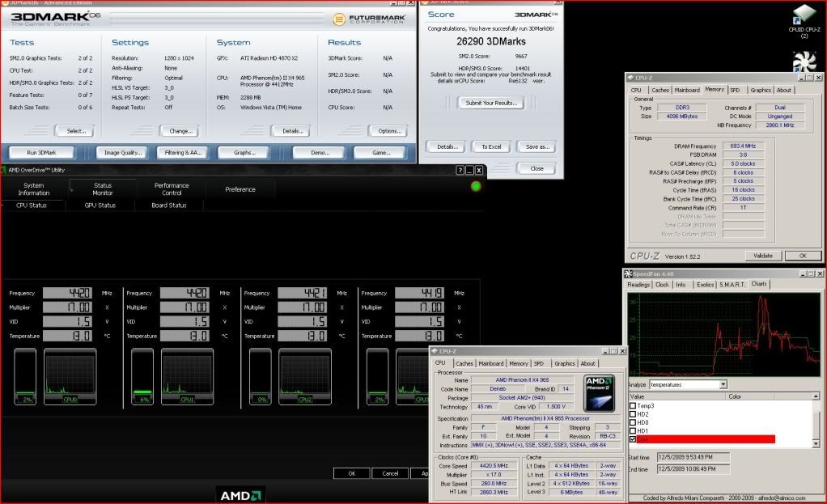Viewport: 827px width, 504px height.
Task: Click the green status indicator in OverDrive
Action: 476,187
